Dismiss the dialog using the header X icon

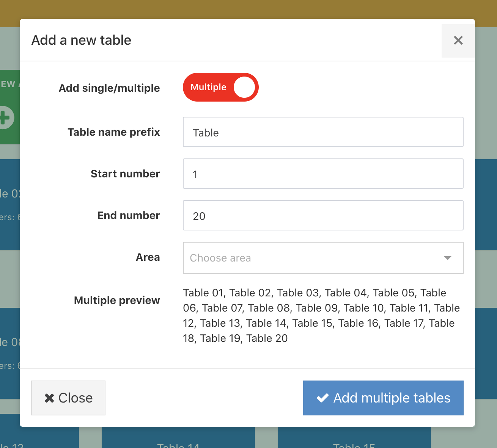coord(458,41)
